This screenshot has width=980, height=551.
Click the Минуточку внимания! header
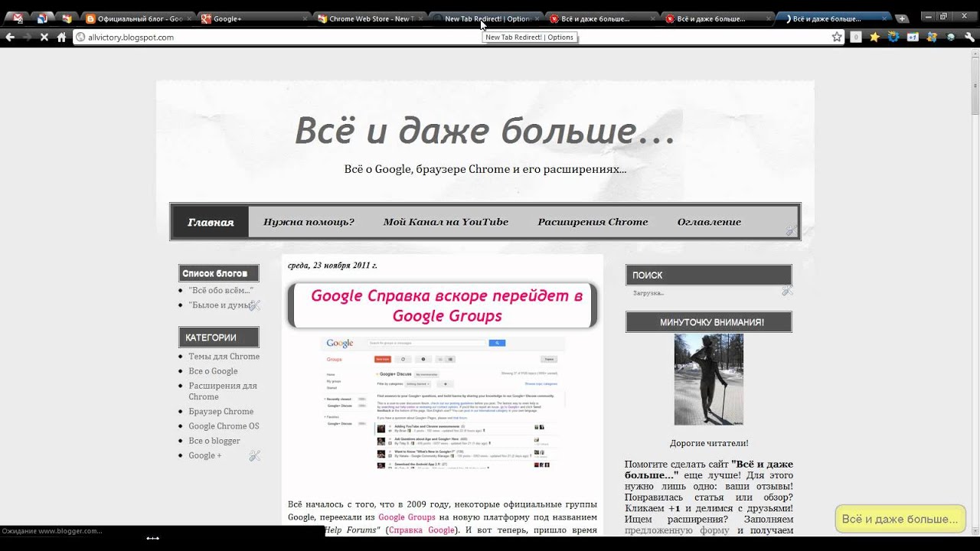coord(709,322)
